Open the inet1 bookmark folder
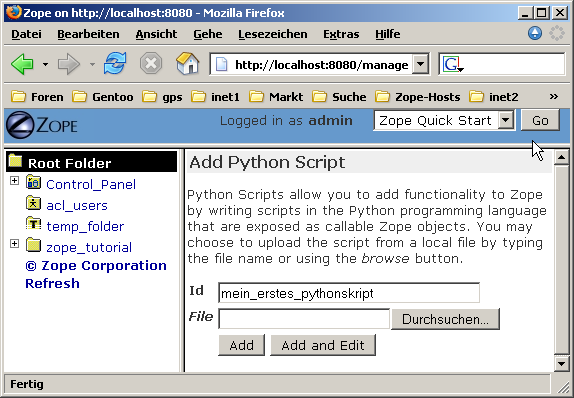 [215, 97]
